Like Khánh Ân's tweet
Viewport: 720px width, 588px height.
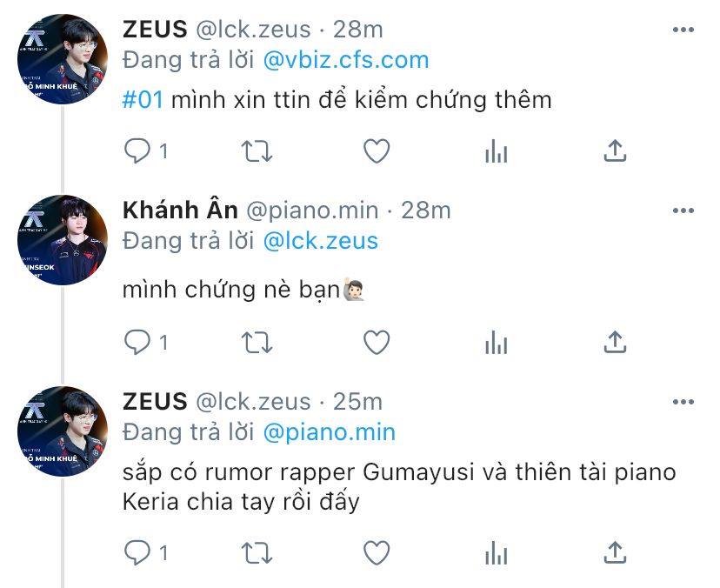coord(376,342)
